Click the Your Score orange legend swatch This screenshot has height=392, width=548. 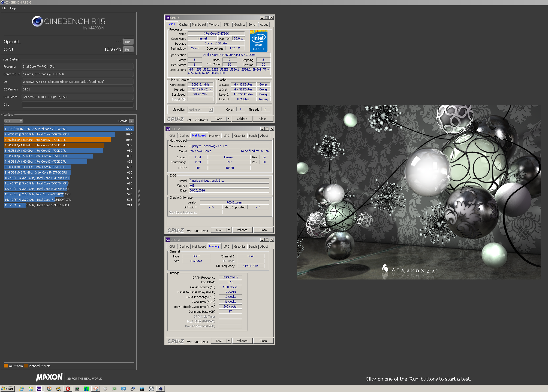(6, 366)
